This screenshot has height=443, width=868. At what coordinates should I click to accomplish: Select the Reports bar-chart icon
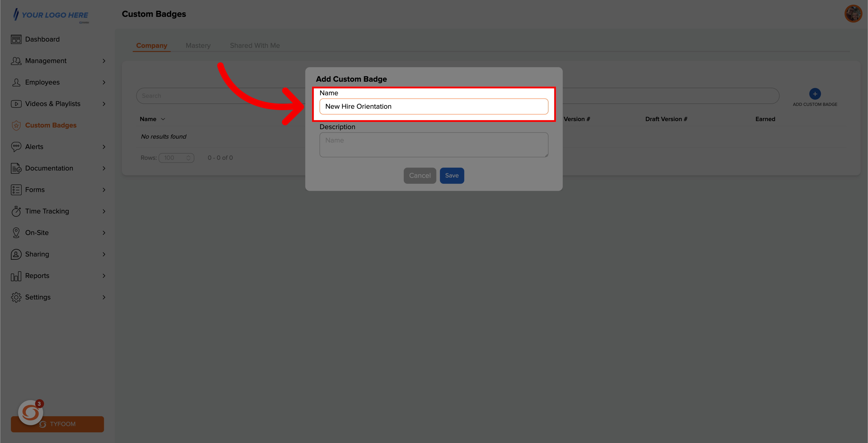pos(16,275)
